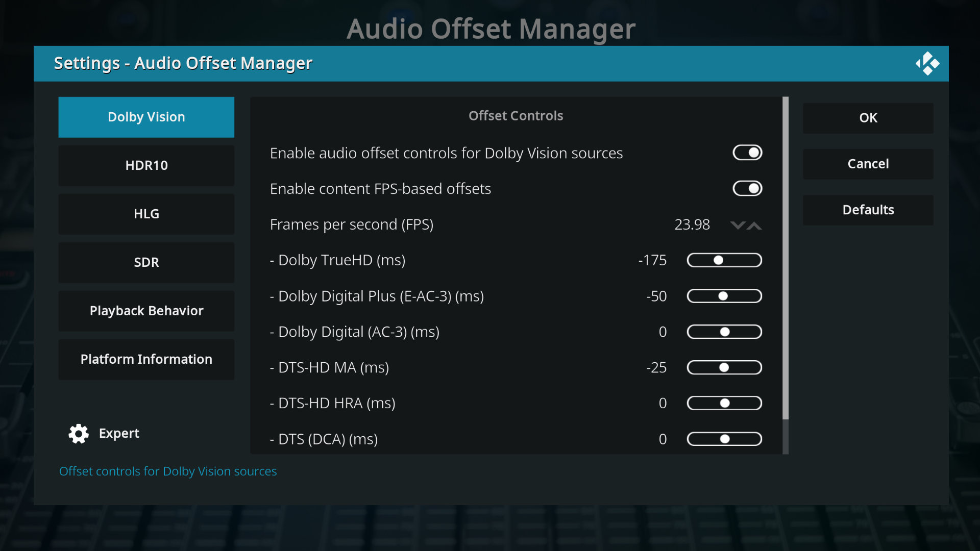Open the HDR10 settings category
This screenshot has width=980, height=551.
click(x=146, y=165)
